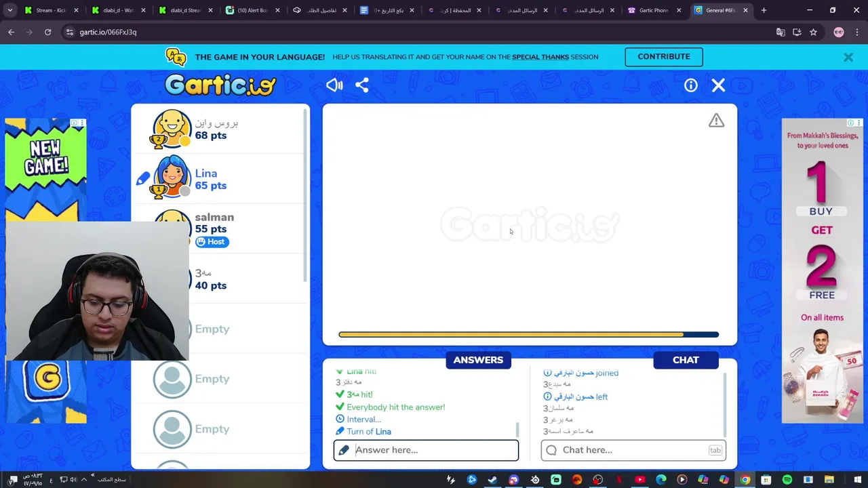Switch to the diabi_d Stream tab

(x=185, y=10)
